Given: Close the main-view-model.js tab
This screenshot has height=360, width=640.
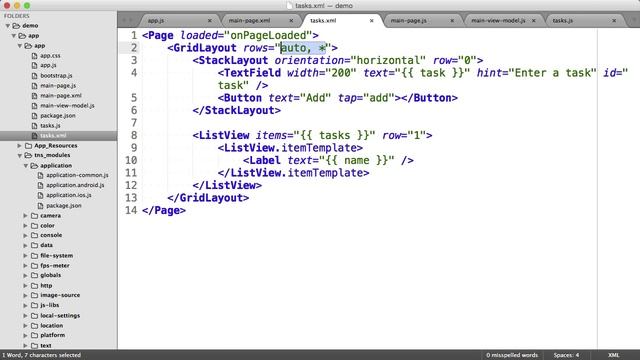Looking at the screenshot, I should [533, 20].
